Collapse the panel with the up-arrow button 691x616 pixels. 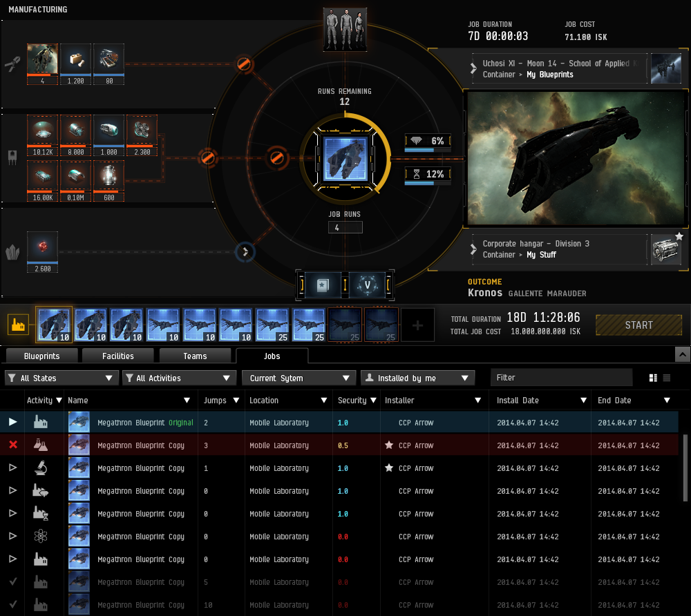tap(682, 354)
